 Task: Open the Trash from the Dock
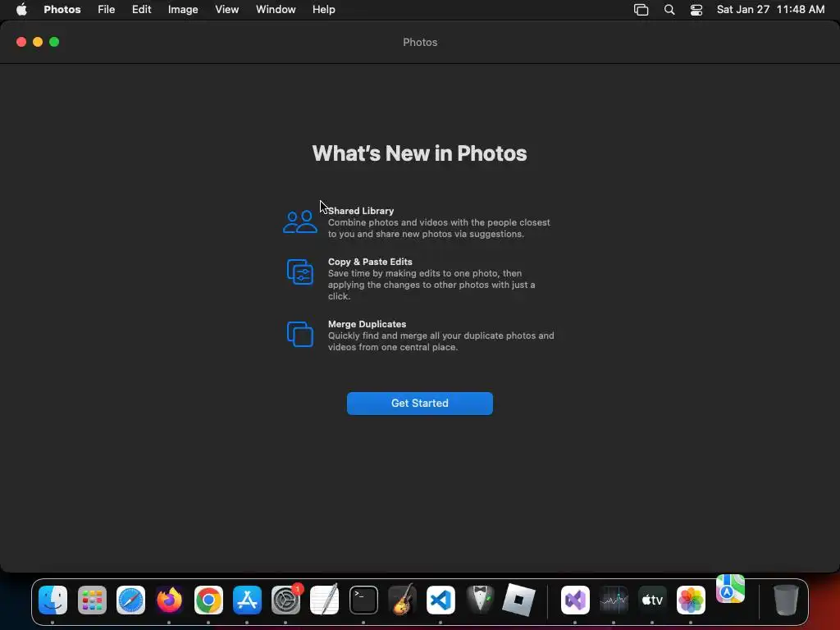tap(786, 600)
